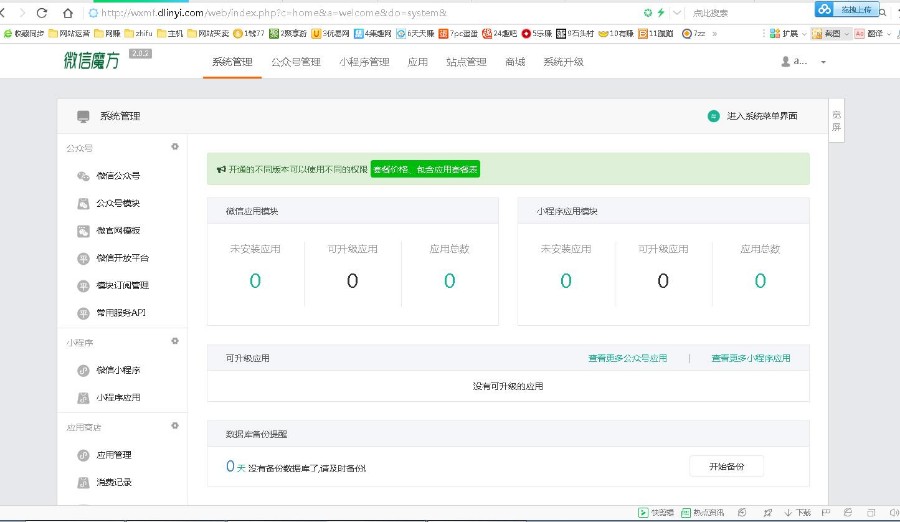Image resolution: width=900 pixels, height=522 pixels.
Task: Click the green play icon in browser status bar
Action: point(643,513)
